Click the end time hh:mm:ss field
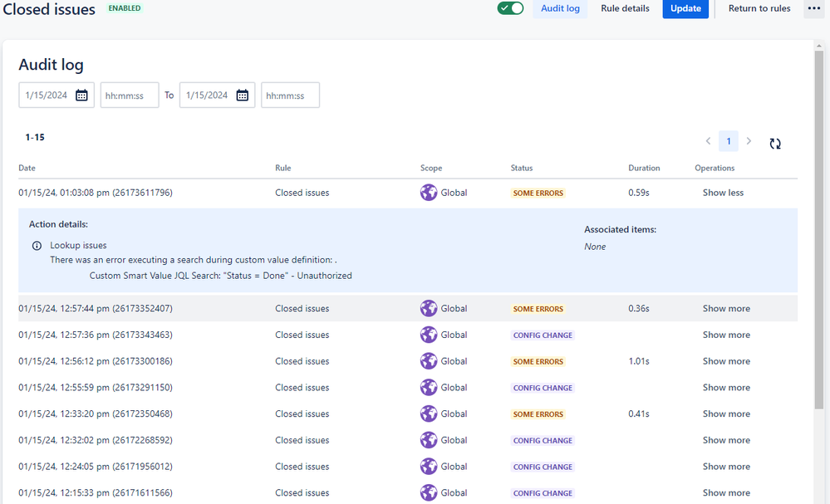 [x=290, y=95]
